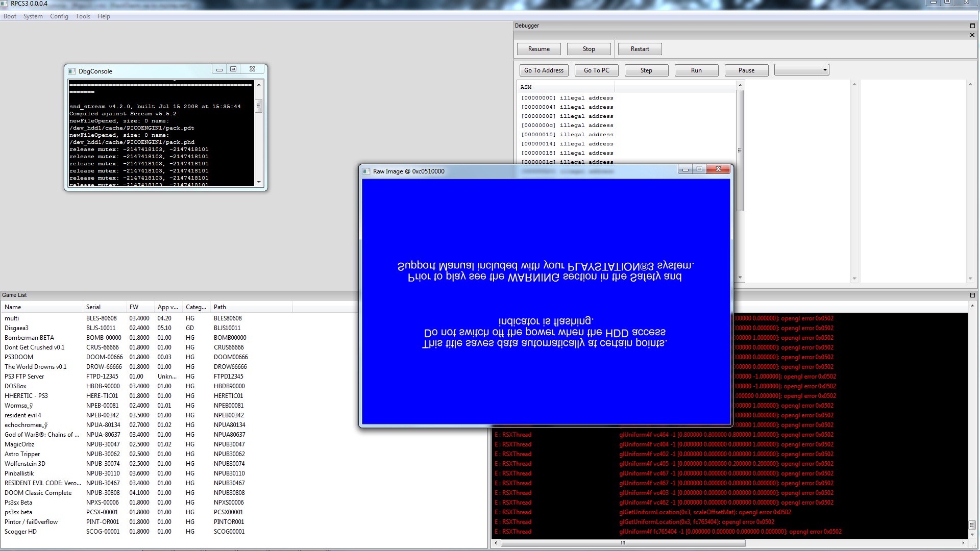The height and width of the screenshot is (551, 980).
Task: Open the thread selection combo box in Debugger
Action: (801, 70)
